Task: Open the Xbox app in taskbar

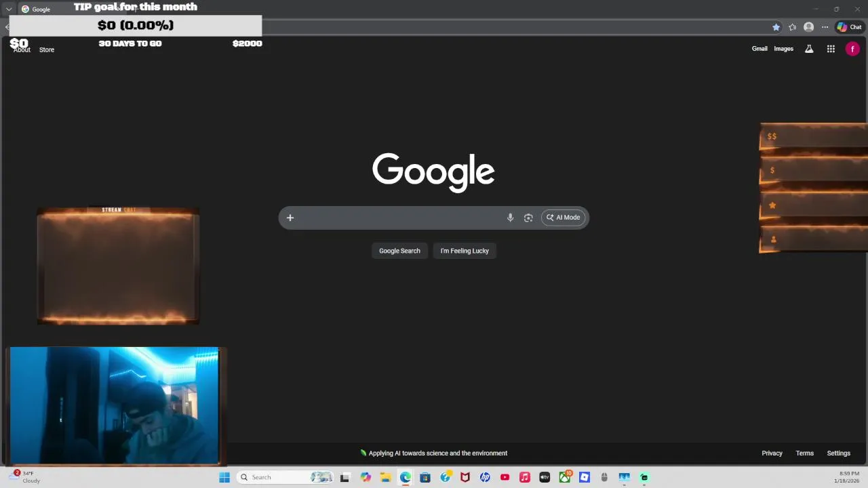Action: pyautogui.click(x=565, y=477)
